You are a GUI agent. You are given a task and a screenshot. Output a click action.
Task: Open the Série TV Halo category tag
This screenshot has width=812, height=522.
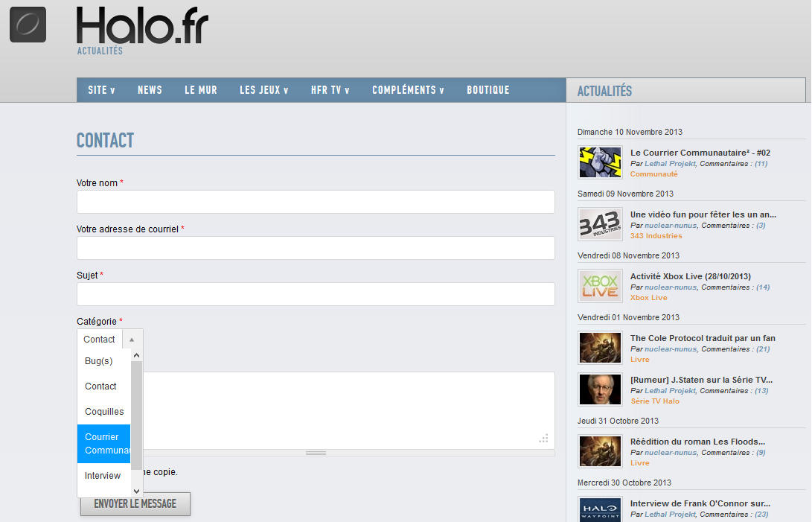click(654, 401)
